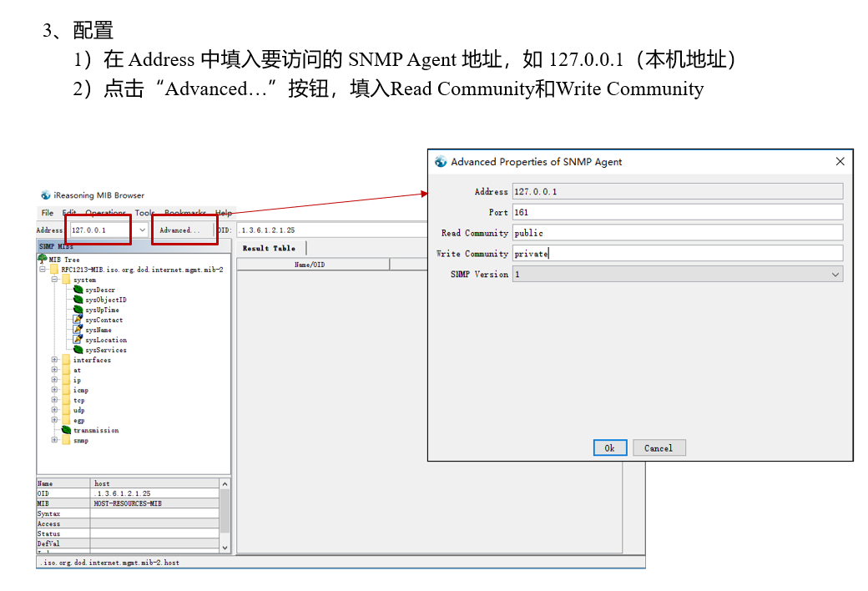The image size is (868, 591).
Task: Click Cancel in Advanced Properties dialog
Action: point(659,447)
